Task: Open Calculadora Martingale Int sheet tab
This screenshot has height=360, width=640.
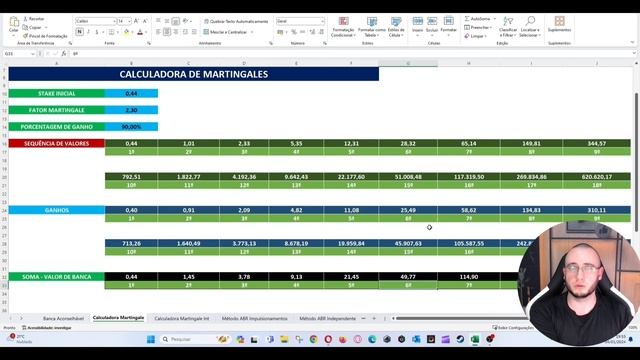Action: (182, 318)
